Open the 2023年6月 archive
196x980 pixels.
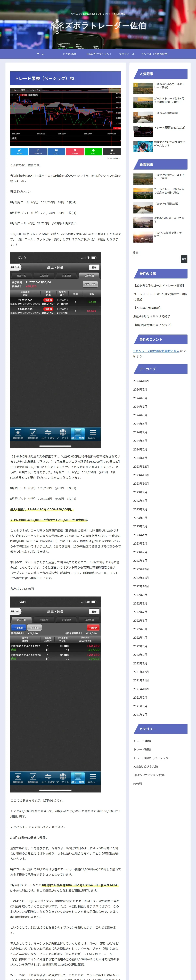click(x=140, y=518)
